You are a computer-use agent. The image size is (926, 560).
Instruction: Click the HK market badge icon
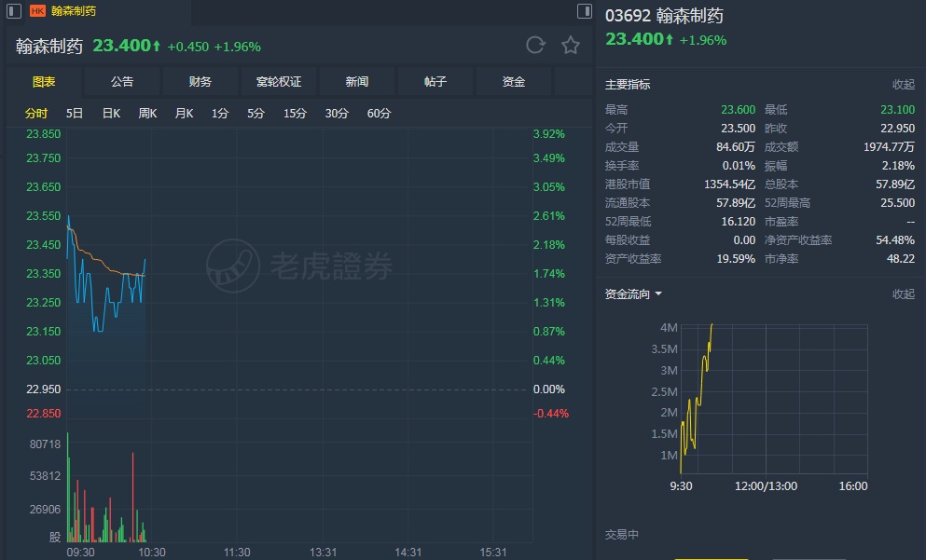37,11
